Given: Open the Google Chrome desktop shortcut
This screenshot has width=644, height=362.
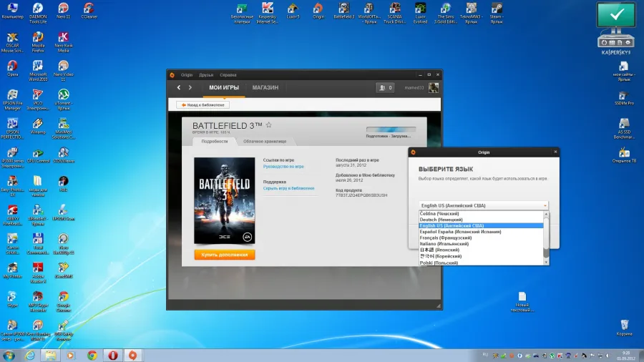Looking at the screenshot, I should [63, 302].
